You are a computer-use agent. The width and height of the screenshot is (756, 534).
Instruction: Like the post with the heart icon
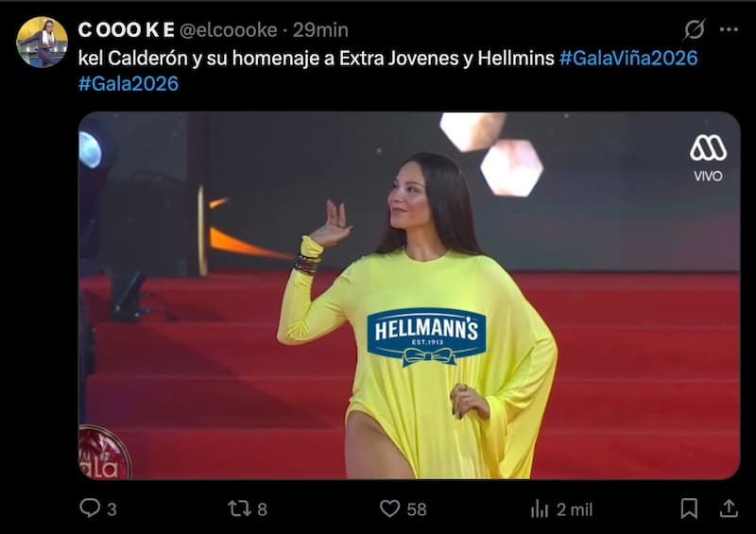coord(389,508)
